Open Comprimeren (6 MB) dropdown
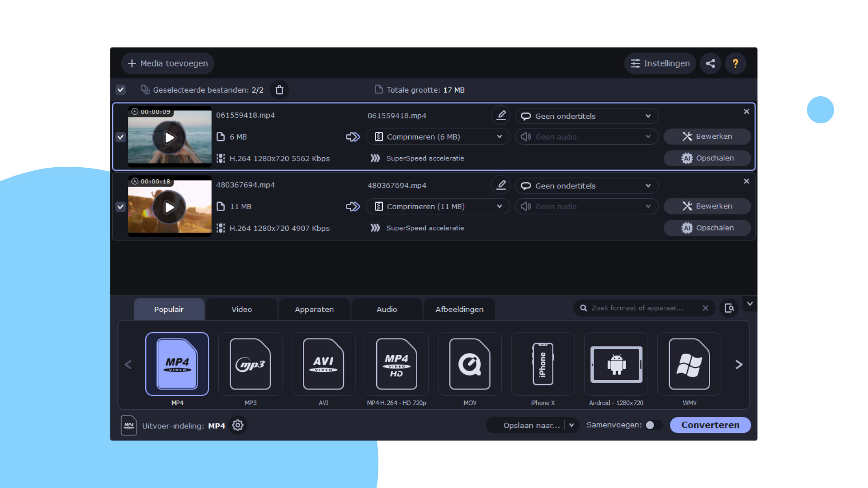The image size is (868, 488). (438, 137)
